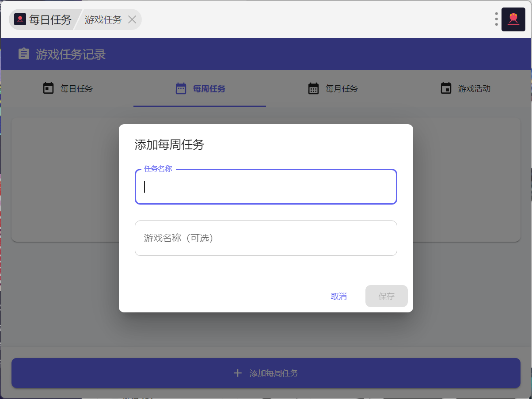The image size is (532, 399).
Task: Focus the 任务名称 input field
Action: pyautogui.click(x=266, y=187)
